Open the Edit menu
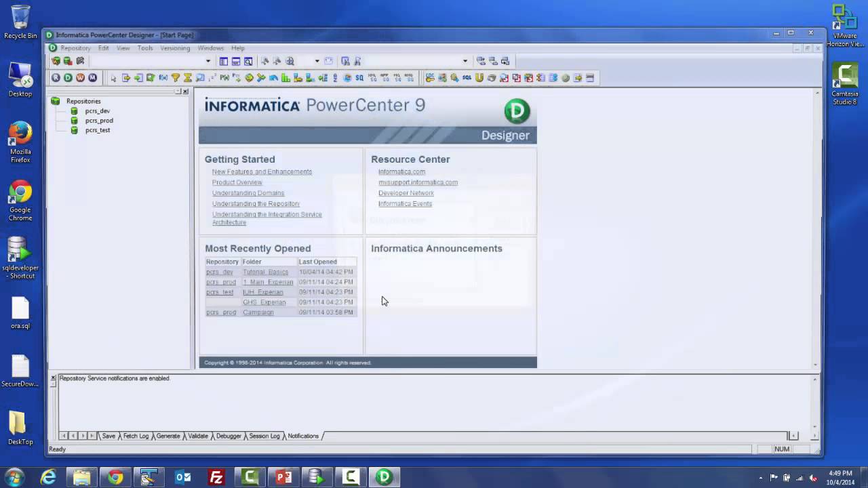This screenshot has width=868, height=488. click(x=103, y=48)
